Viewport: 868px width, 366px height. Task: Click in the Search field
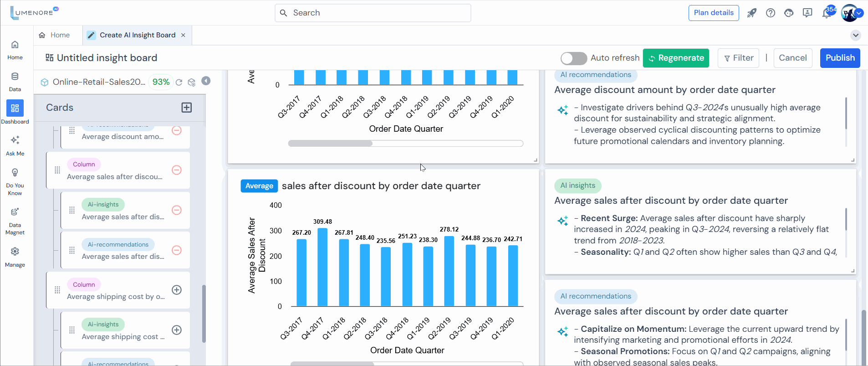point(373,13)
